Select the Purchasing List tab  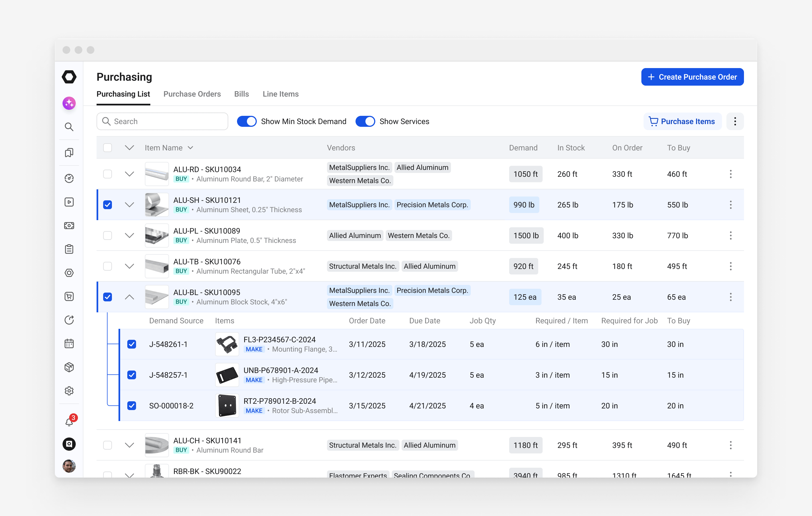click(x=123, y=94)
